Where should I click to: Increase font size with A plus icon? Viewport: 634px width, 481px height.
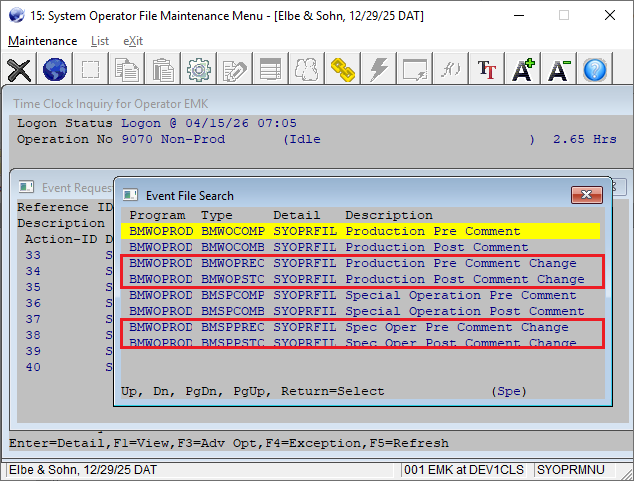tap(523, 69)
